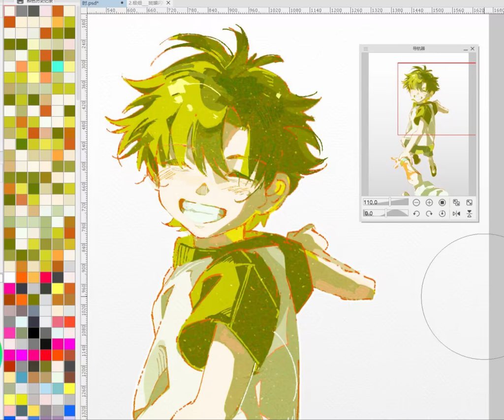Rotate the canvas right in the navigator

tap(429, 214)
